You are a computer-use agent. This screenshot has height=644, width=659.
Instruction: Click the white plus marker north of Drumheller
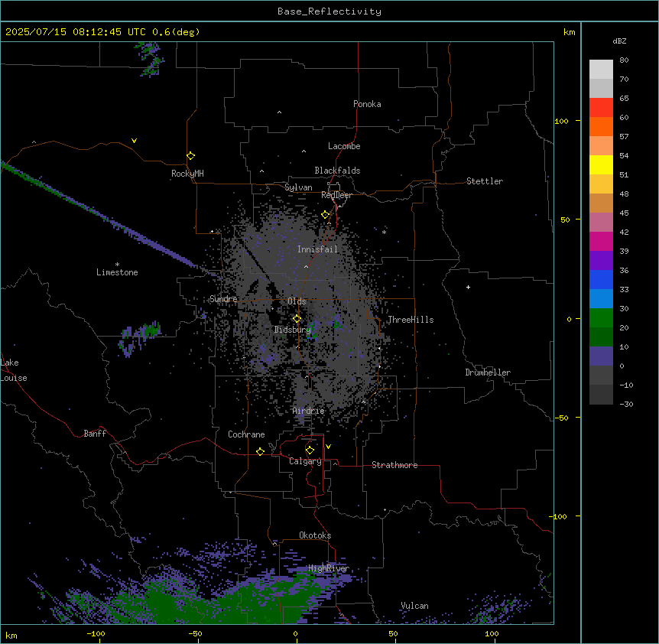(468, 287)
